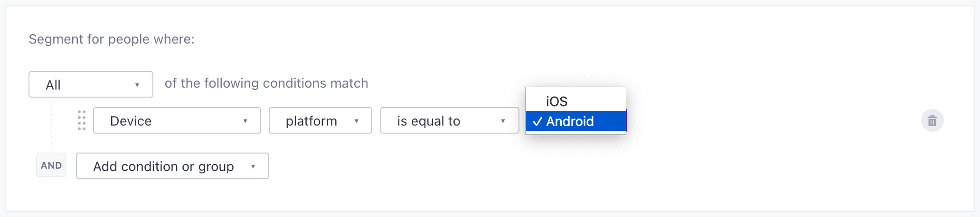Click the AND operator badge

(x=51, y=165)
